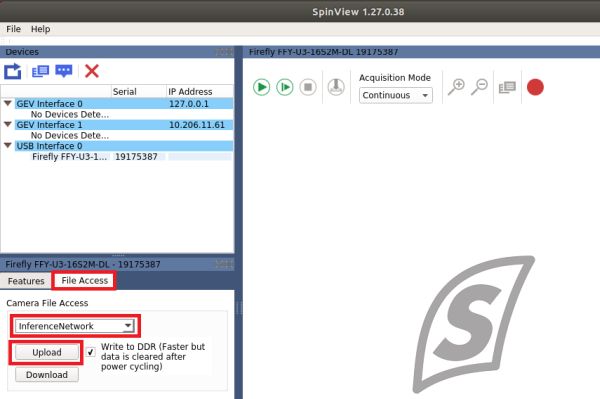600x399 pixels.
Task: Toggle the Write to DDR checkbox
Action: (x=91, y=352)
